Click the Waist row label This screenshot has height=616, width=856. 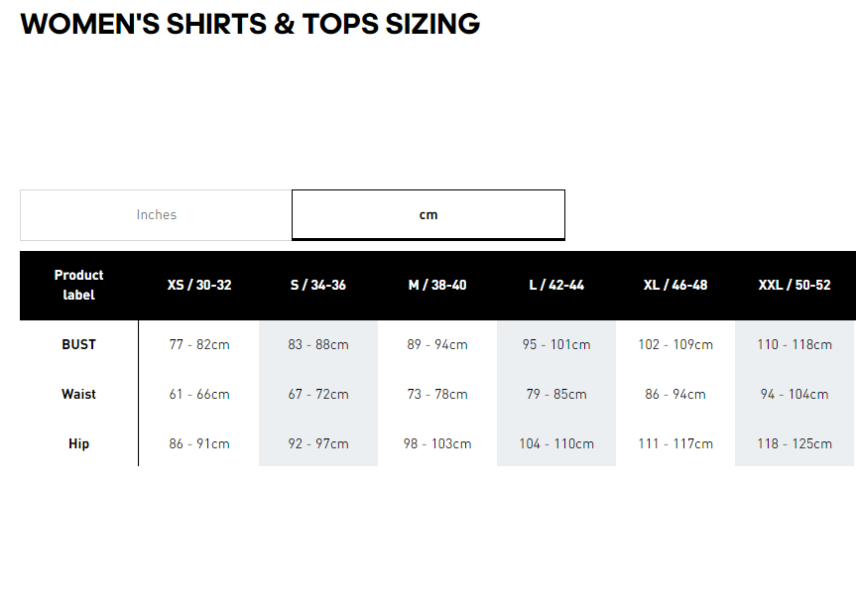click(78, 395)
